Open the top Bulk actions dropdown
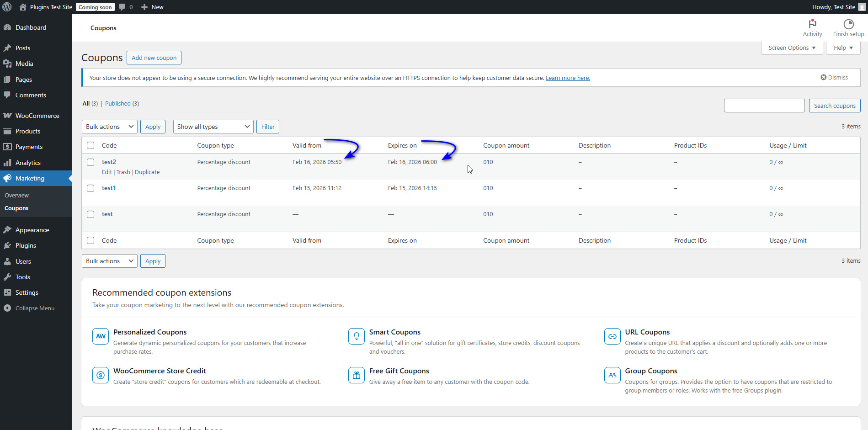This screenshot has height=430, width=868. 109,127
